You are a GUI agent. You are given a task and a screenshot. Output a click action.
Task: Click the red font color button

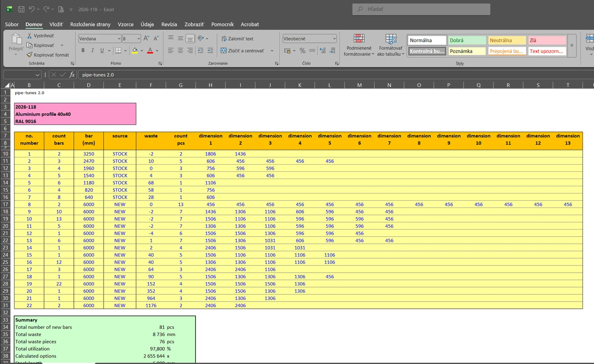click(150, 50)
